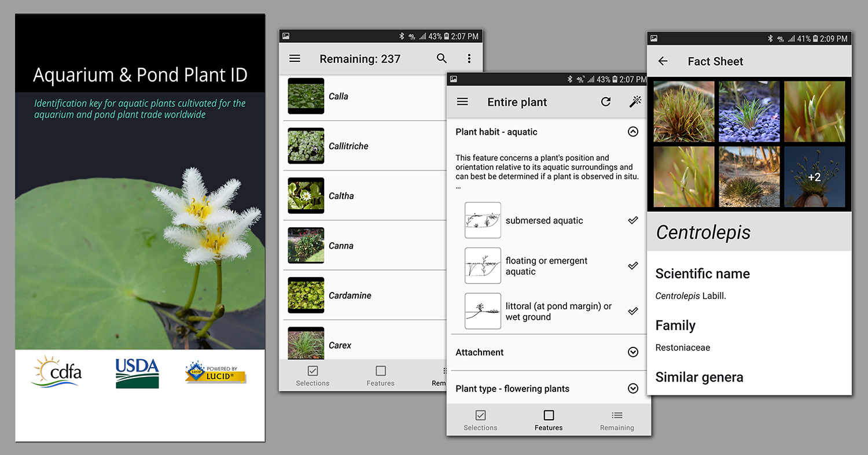Open hamburger menu beside Entire plant
The height and width of the screenshot is (455, 868).
[462, 102]
